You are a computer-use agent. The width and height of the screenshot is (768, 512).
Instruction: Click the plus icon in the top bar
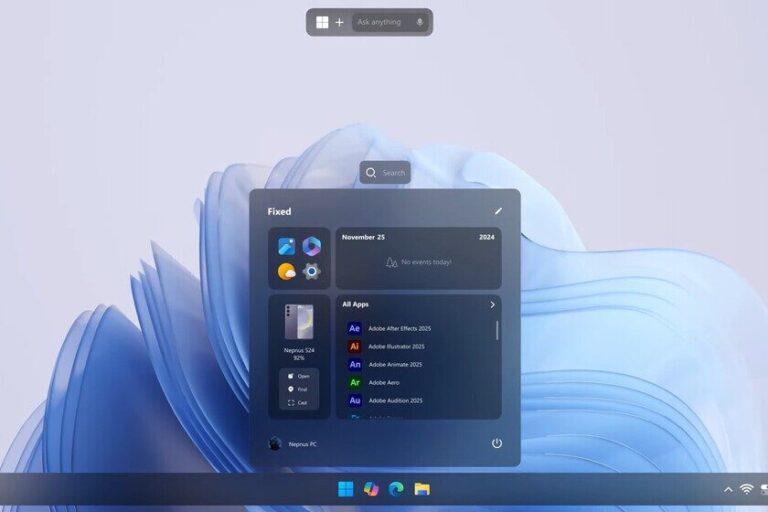pos(339,22)
